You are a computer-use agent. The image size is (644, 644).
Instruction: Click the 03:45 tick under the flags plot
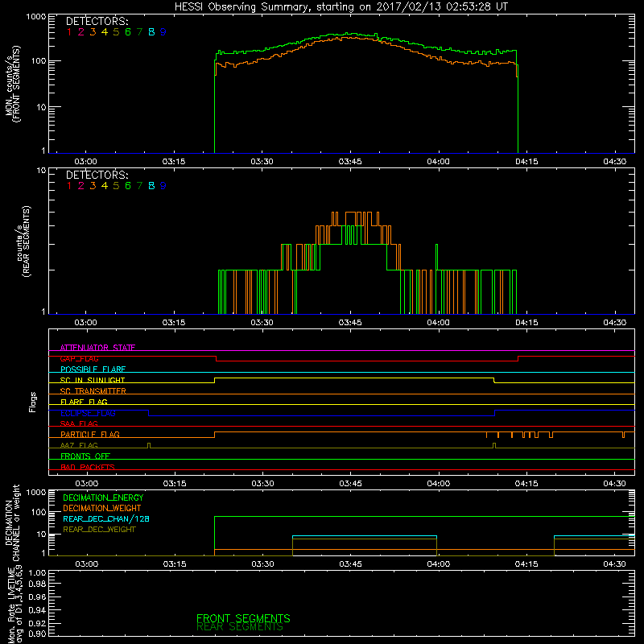coord(351,484)
